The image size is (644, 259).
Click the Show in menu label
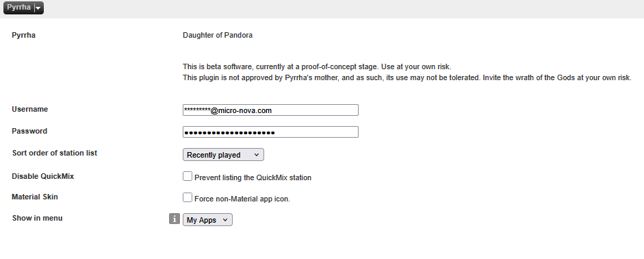38,218
